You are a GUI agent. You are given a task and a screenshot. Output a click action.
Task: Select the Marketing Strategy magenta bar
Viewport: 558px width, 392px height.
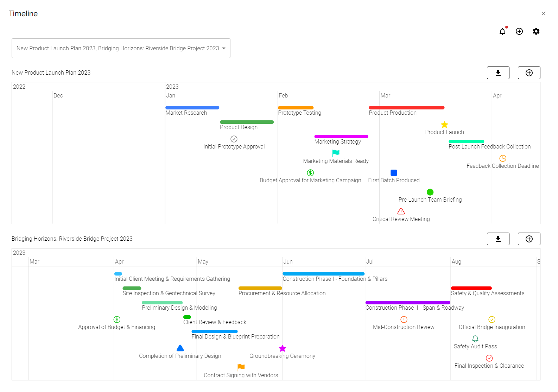click(341, 137)
